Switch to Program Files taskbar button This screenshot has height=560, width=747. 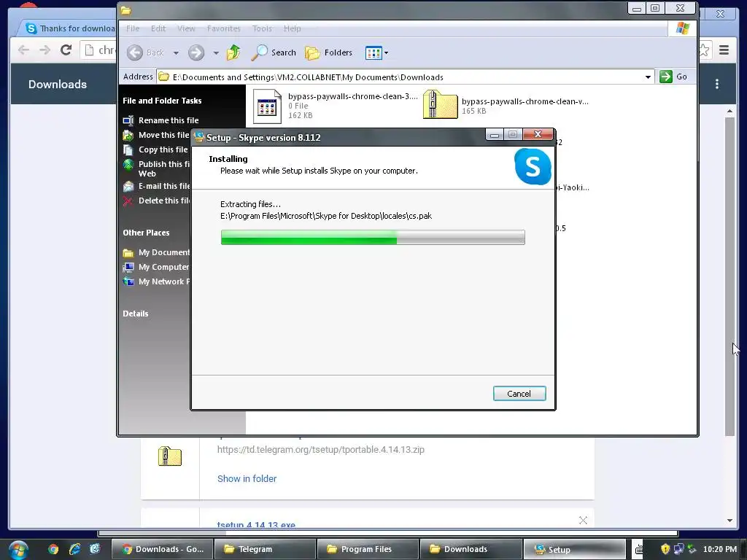click(x=368, y=549)
